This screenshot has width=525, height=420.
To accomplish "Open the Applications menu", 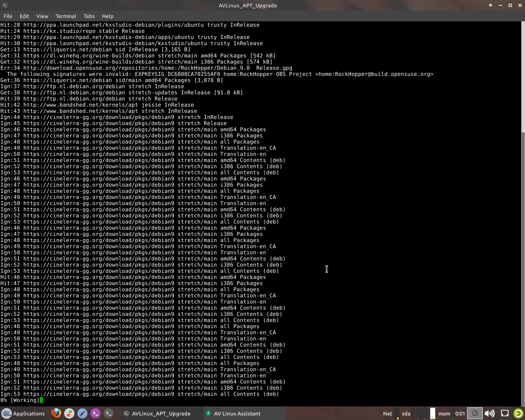I will click(23, 413).
